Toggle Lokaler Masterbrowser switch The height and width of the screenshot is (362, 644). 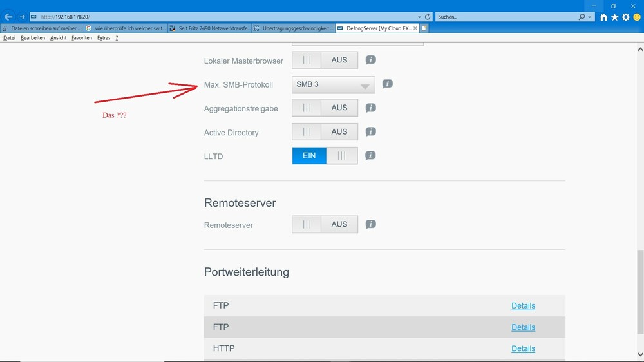[x=325, y=60]
